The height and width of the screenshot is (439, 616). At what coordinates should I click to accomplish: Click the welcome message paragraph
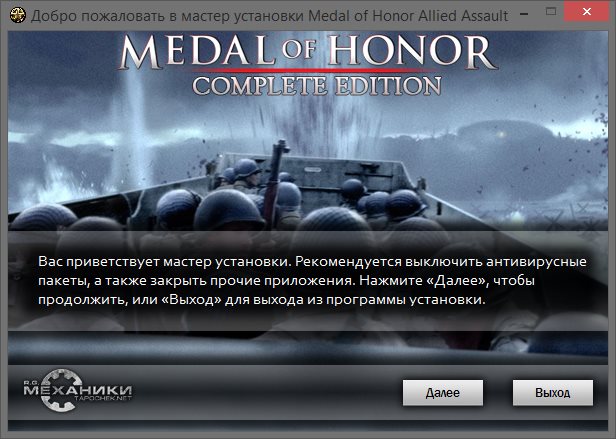(x=312, y=281)
